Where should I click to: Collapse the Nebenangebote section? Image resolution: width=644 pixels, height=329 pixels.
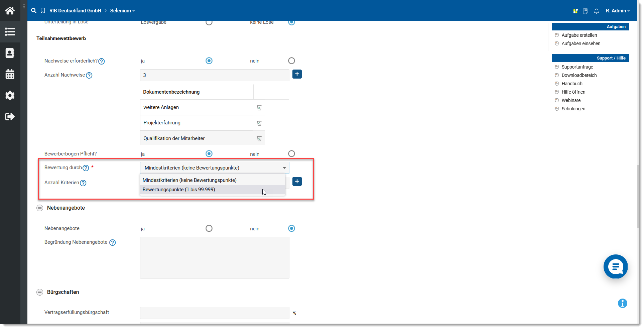(x=40, y=208)
